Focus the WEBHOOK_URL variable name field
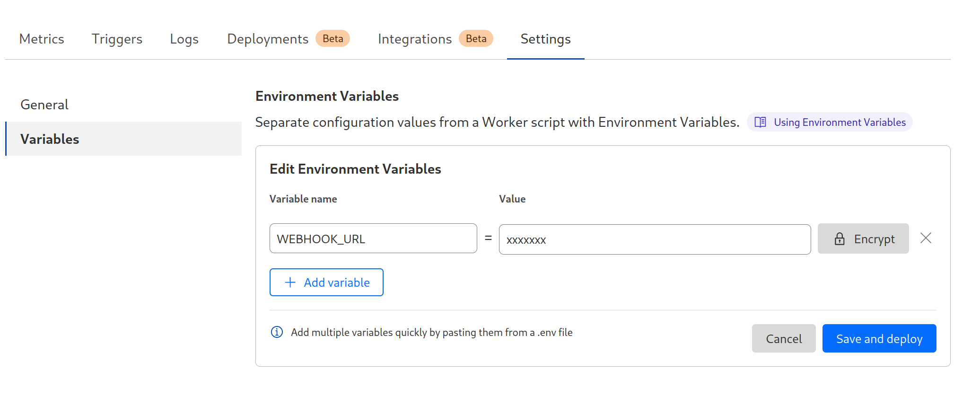 (373, 238)
